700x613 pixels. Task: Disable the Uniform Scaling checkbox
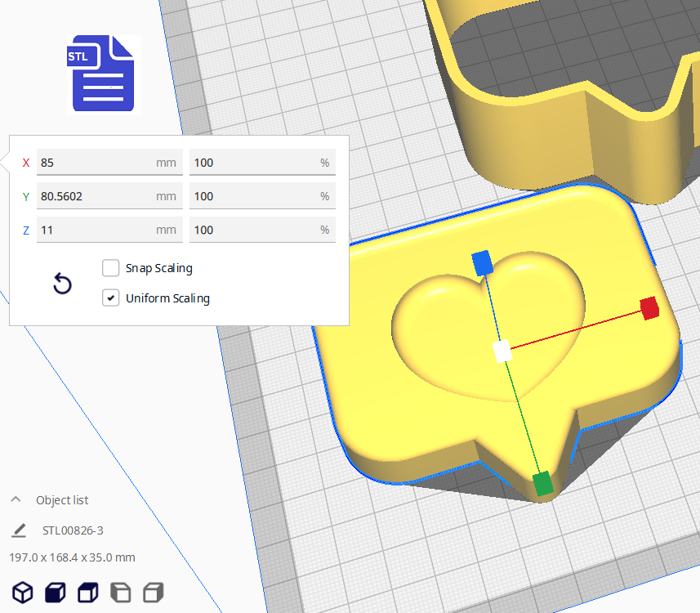point(110,298)
